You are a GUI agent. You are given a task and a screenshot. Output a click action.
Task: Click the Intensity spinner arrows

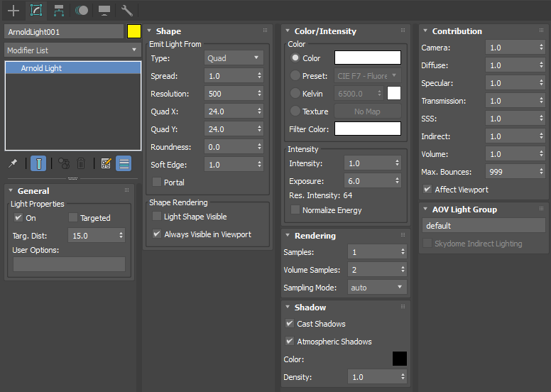[397, 163]
